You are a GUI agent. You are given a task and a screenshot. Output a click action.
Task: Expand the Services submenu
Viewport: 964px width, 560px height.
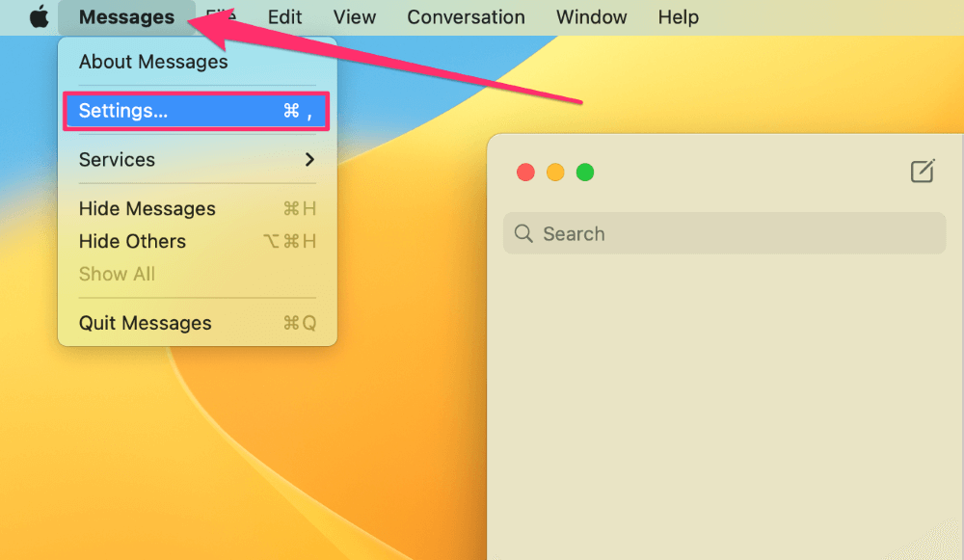(197, 160)
